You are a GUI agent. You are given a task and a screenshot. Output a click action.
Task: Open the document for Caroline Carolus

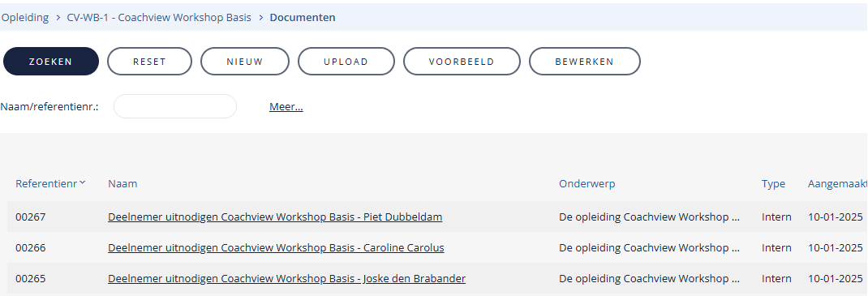276,248
